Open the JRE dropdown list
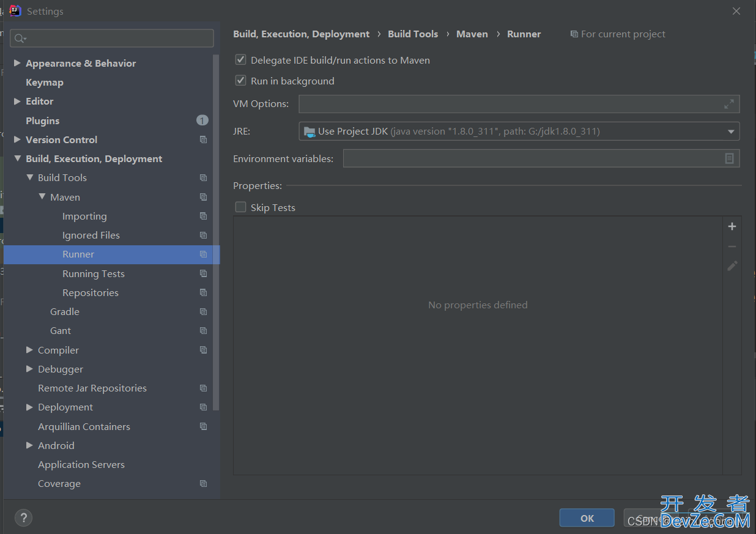 (731, 132)
